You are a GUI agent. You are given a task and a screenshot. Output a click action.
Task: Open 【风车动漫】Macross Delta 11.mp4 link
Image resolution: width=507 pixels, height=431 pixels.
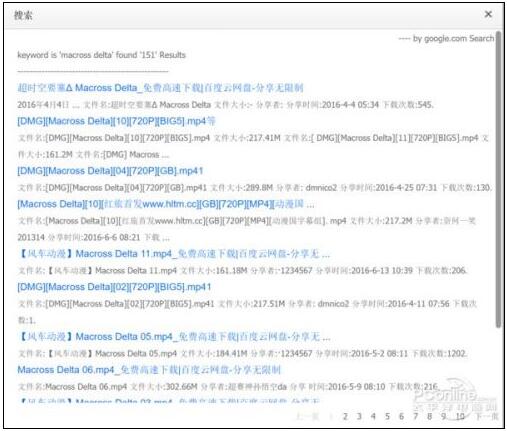pyautogui.click(x=174, y=254)
